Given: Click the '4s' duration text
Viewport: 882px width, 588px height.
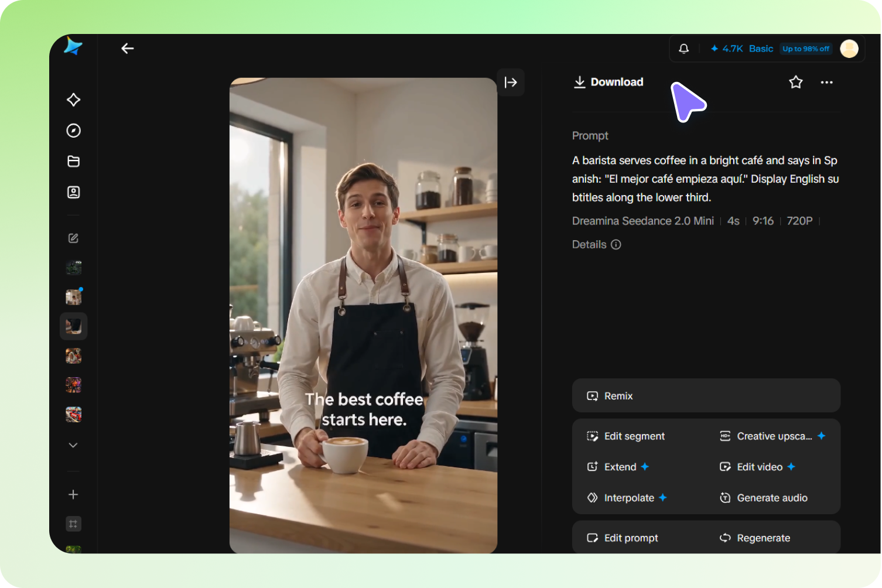Looking at the screenshot, I should [733, 221].
